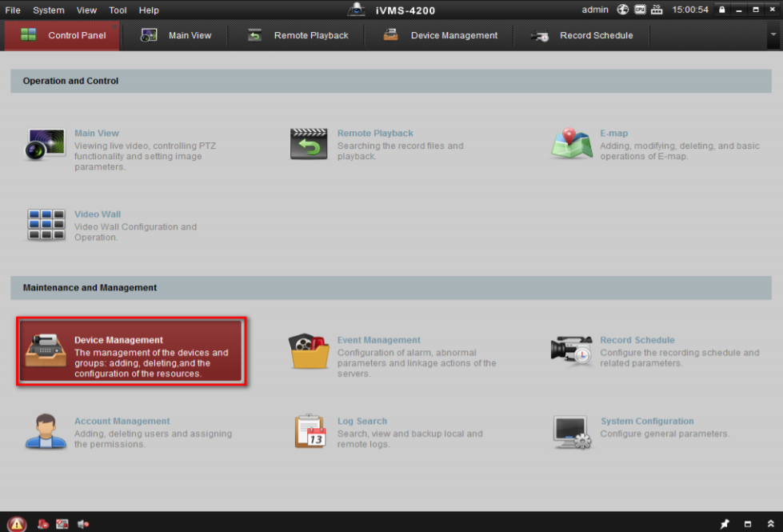
Task: Open the Help menu
Action: 149,10
